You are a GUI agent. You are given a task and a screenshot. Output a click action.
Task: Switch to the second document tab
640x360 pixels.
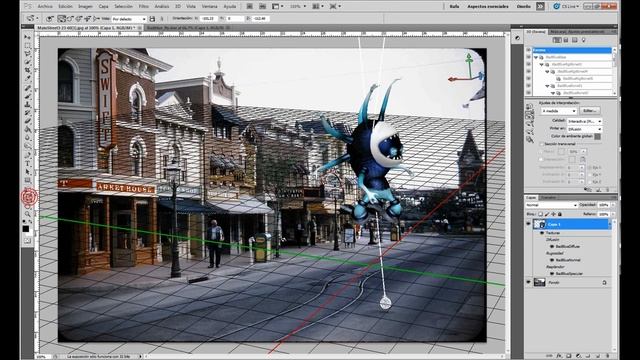189,28
